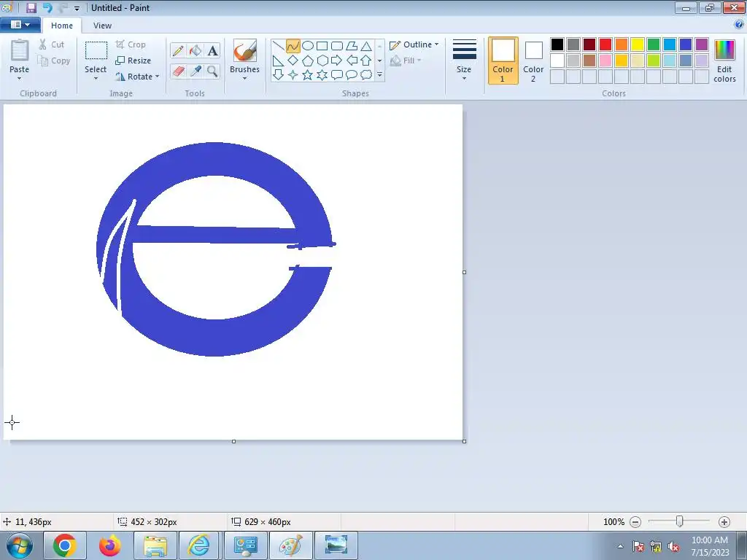Click the Resize button
This screenshot has height=560, width=747.
pyautogui.click(x=133, y=61)
